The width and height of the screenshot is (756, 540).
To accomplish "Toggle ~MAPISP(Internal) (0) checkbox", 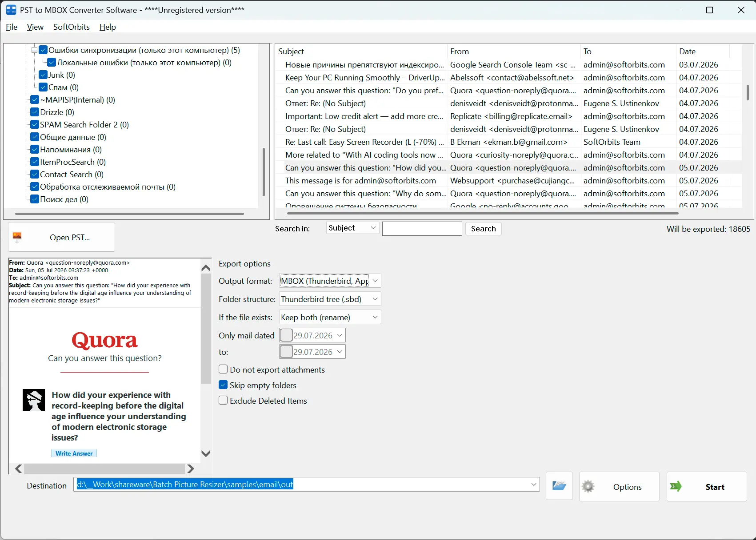I will click(x=35, y=100).
